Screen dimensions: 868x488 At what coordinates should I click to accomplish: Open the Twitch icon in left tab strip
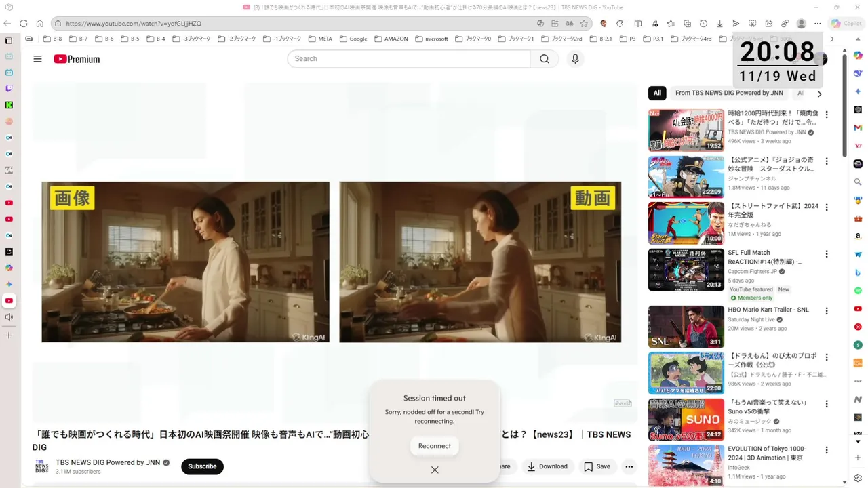(x=9, y=88)
